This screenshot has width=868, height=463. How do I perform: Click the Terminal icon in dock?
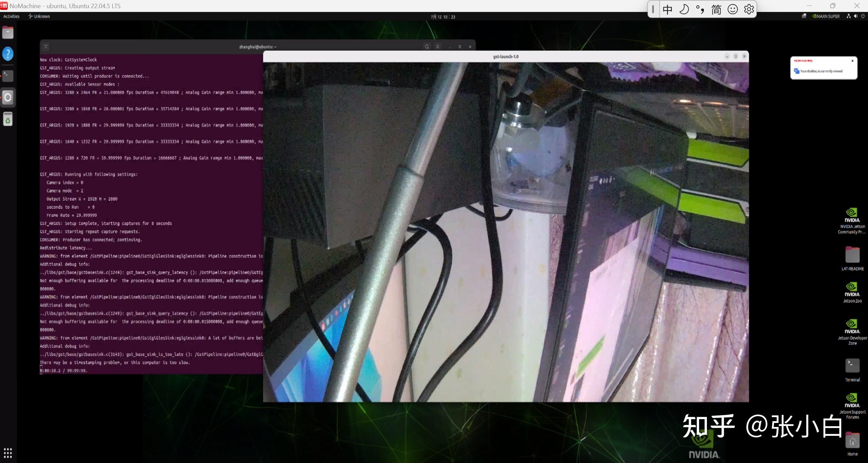pyautogui.click(x=8, y=75)
